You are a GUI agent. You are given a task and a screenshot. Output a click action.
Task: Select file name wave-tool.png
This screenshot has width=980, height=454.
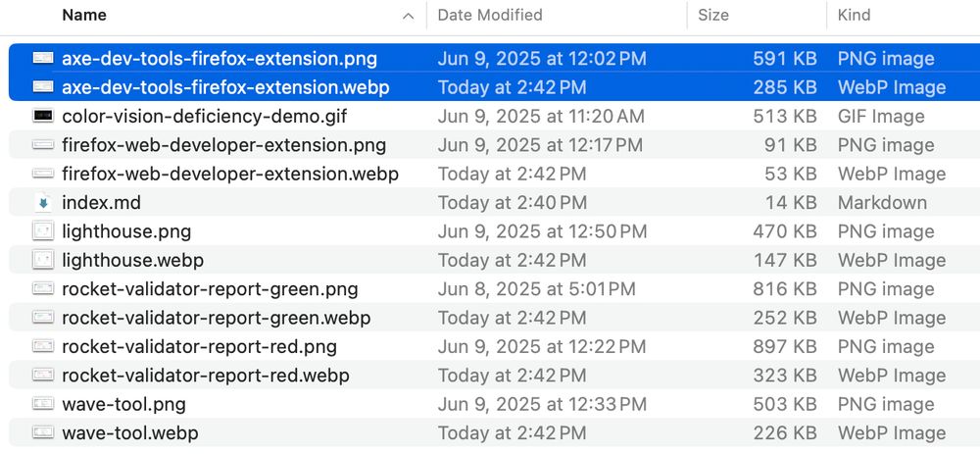(x=123, y=403)
